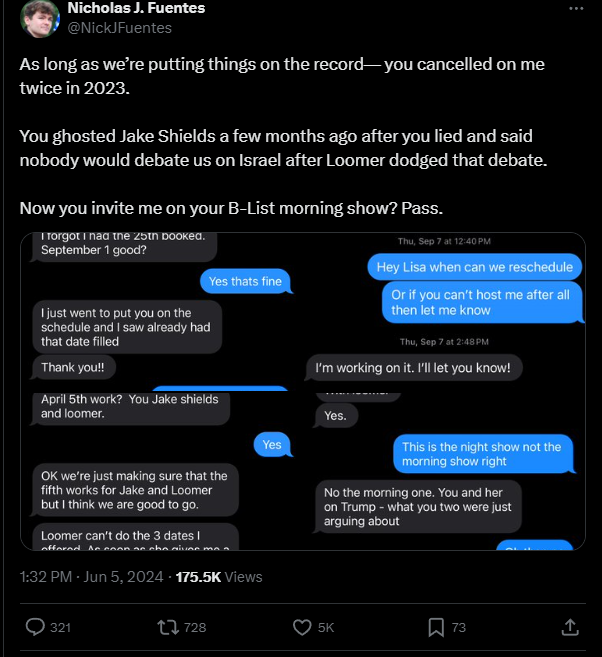
Task: Open the reply count 321
Action: 60,628
